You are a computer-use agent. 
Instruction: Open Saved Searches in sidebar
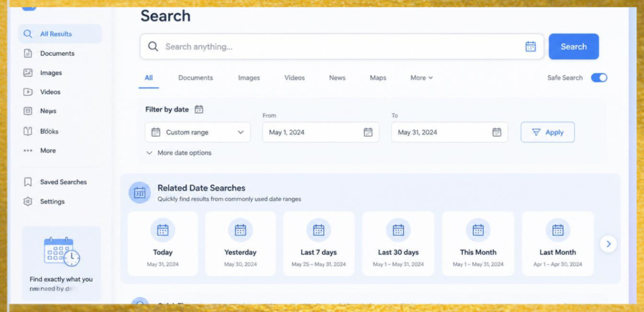point(60,182)
